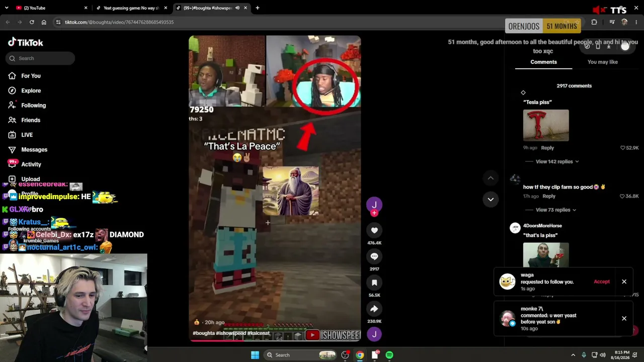The height and width of the screenshot is (362, 644).
Task: View site information for tiktok.com
Action: coord(58,22)
